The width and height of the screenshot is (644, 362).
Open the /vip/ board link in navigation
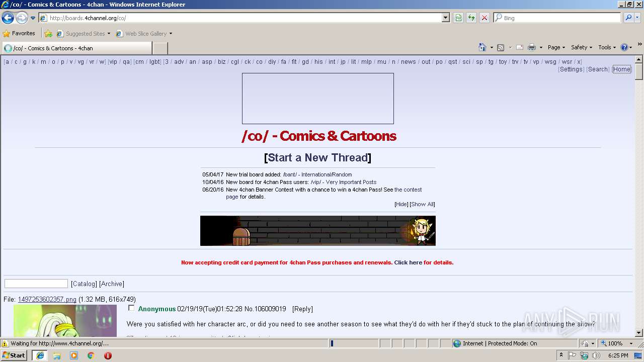113,62
